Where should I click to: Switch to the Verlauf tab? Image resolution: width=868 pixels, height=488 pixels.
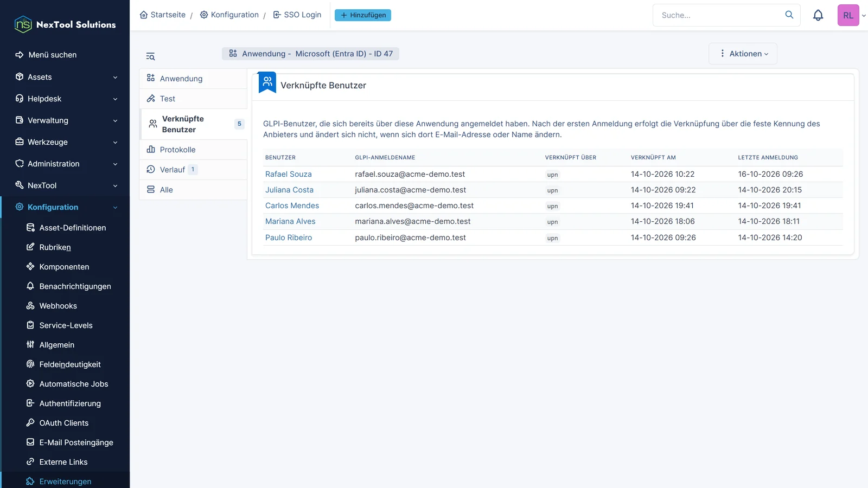pos(193,170)
